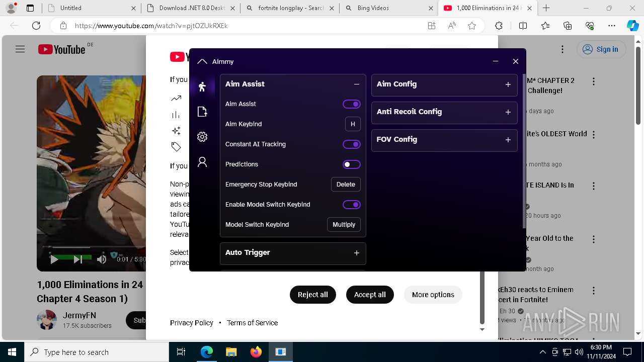Change Emergency Stop Keybind Delete button

(346, 185)
